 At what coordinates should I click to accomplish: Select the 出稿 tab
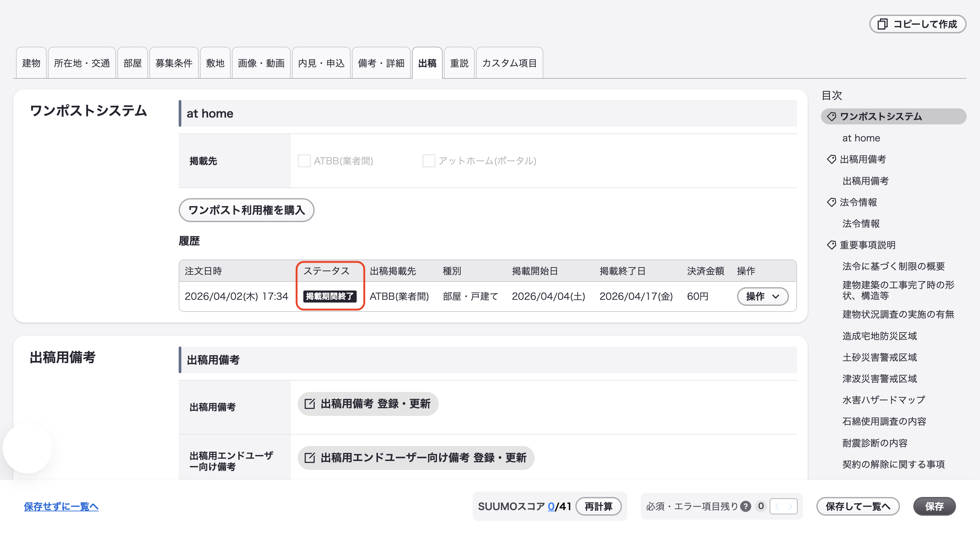click(x=427, y=63)
